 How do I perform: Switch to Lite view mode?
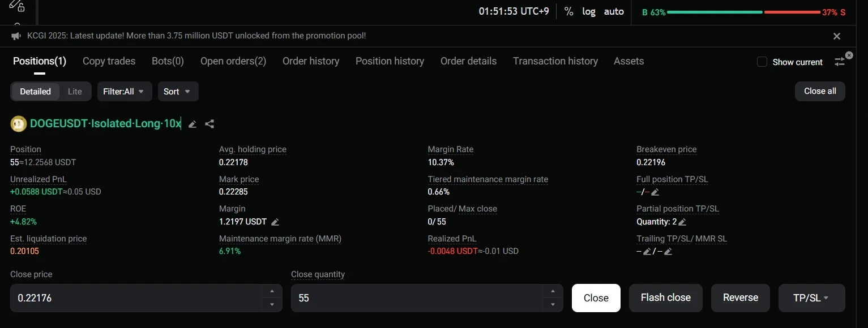[75, 92]
